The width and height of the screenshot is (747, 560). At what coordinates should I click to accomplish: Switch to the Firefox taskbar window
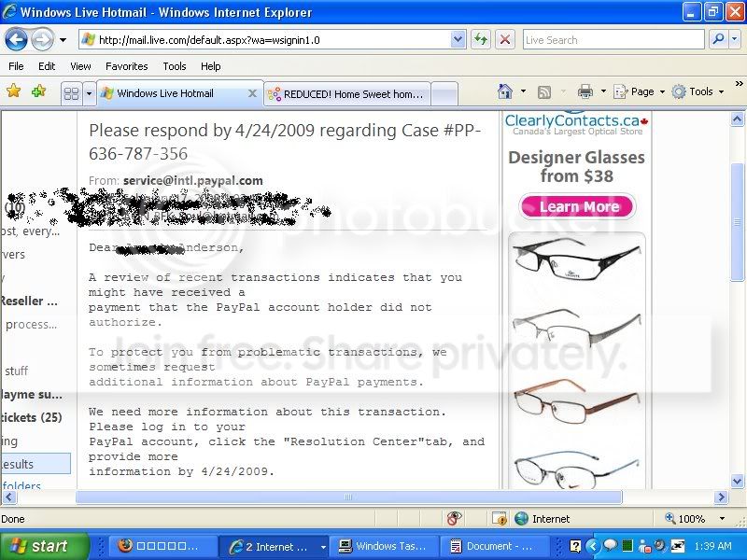162,546
